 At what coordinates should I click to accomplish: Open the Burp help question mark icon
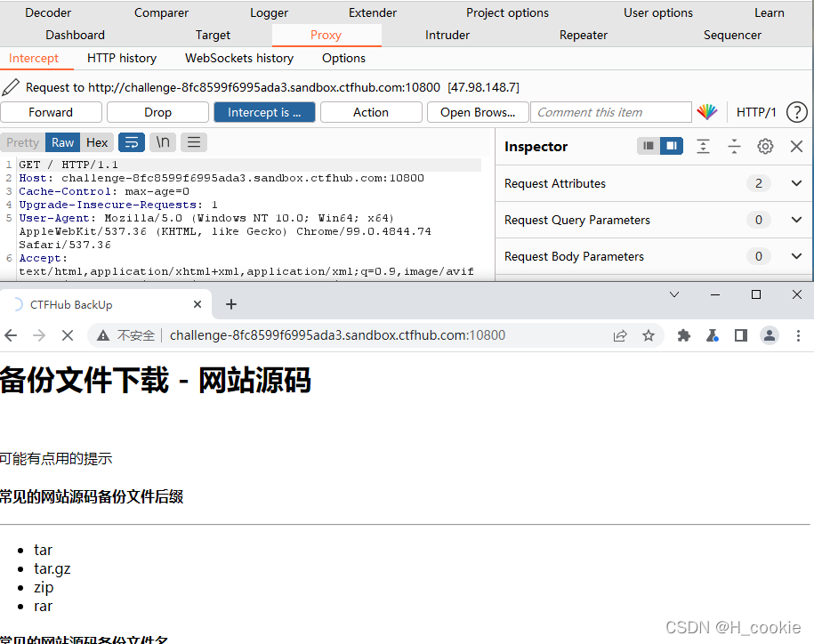[796, 112]
